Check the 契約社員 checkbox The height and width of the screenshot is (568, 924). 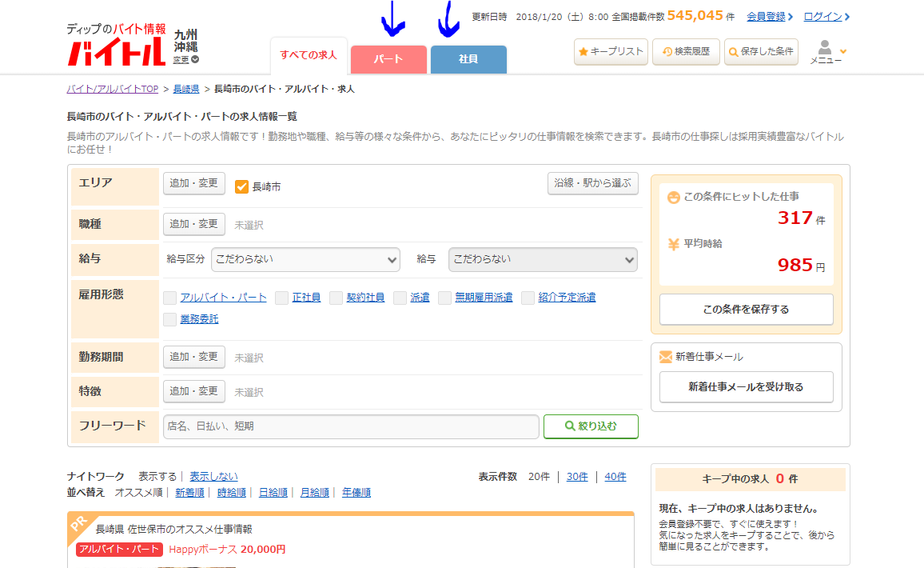pos(336,298)
